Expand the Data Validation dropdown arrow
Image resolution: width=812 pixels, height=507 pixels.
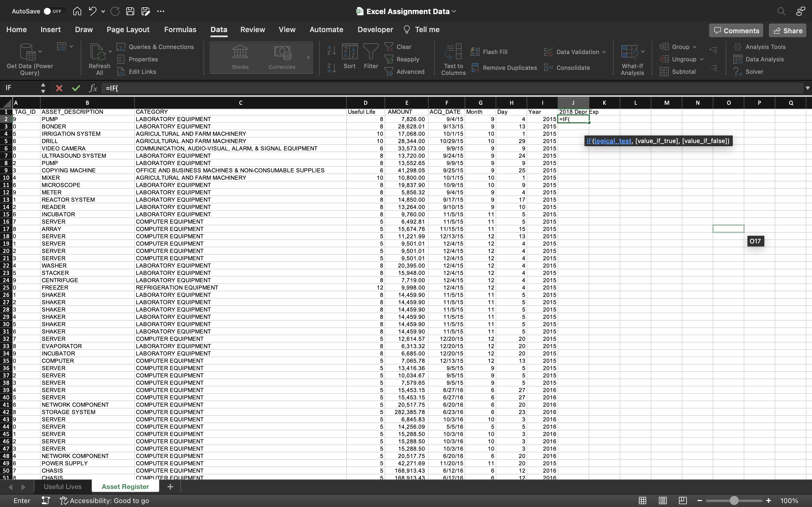[x=604, y=52]
